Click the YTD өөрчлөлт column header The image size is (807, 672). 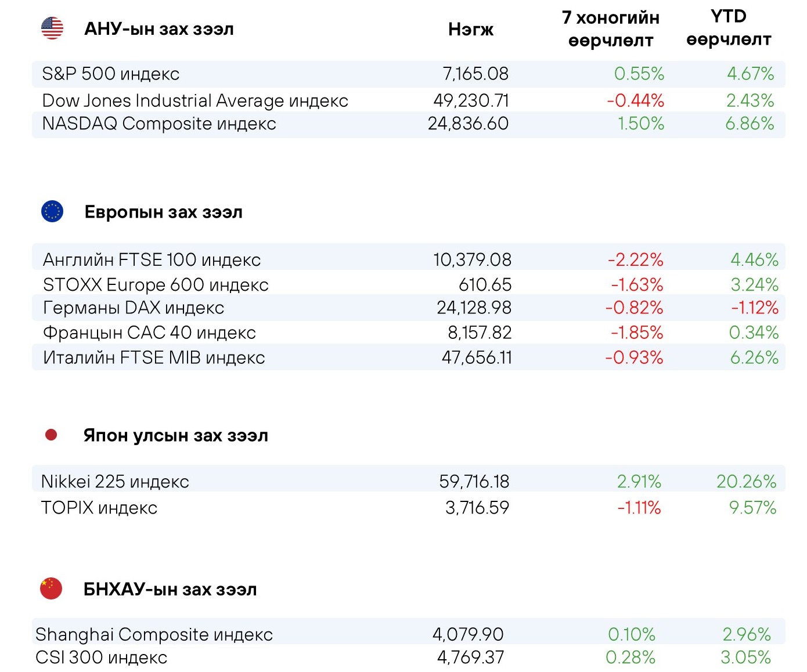(729, 28)
